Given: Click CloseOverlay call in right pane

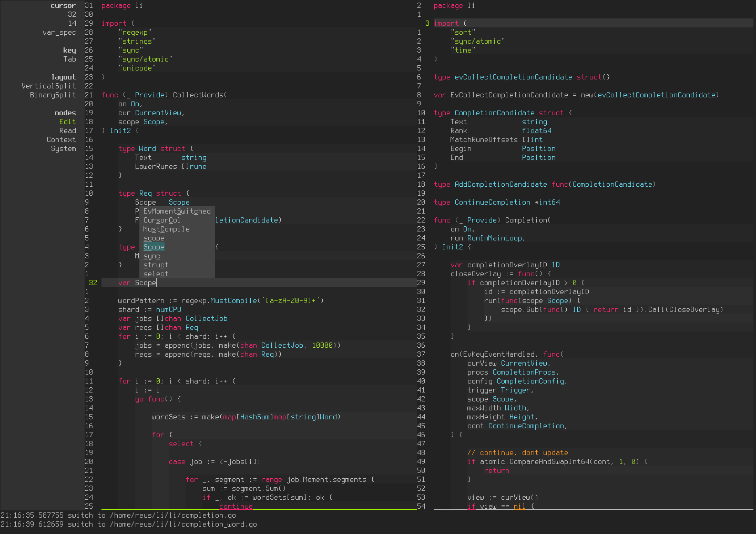Looking at the screenshot, I should click(x=694, y=309).
